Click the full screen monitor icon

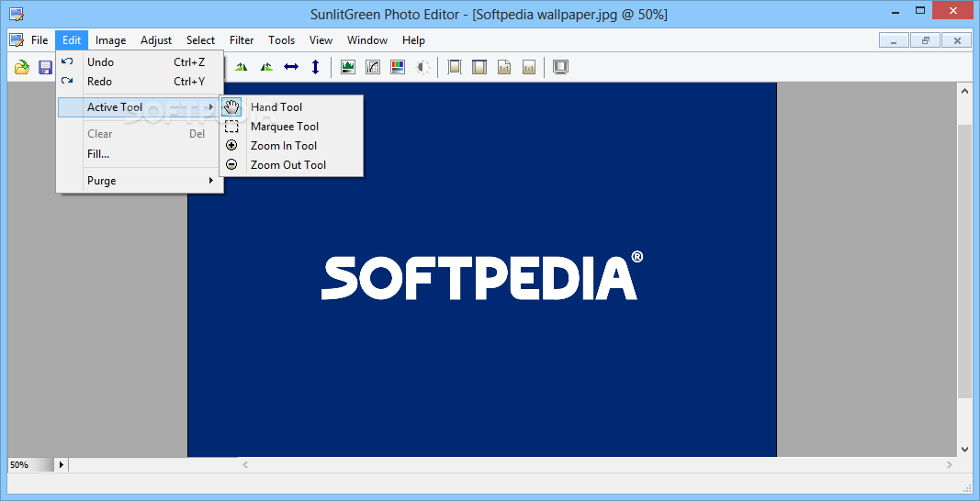560,67
